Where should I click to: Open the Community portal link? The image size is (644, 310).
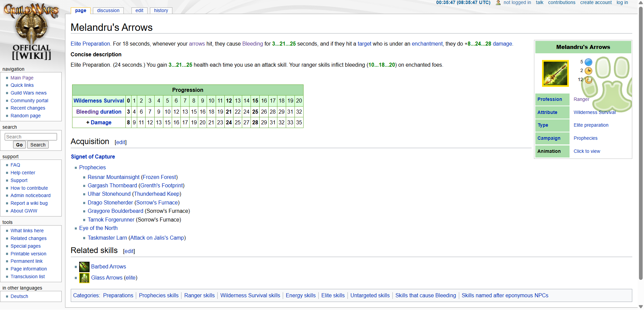pyautogui.click(x=30, y=101)
